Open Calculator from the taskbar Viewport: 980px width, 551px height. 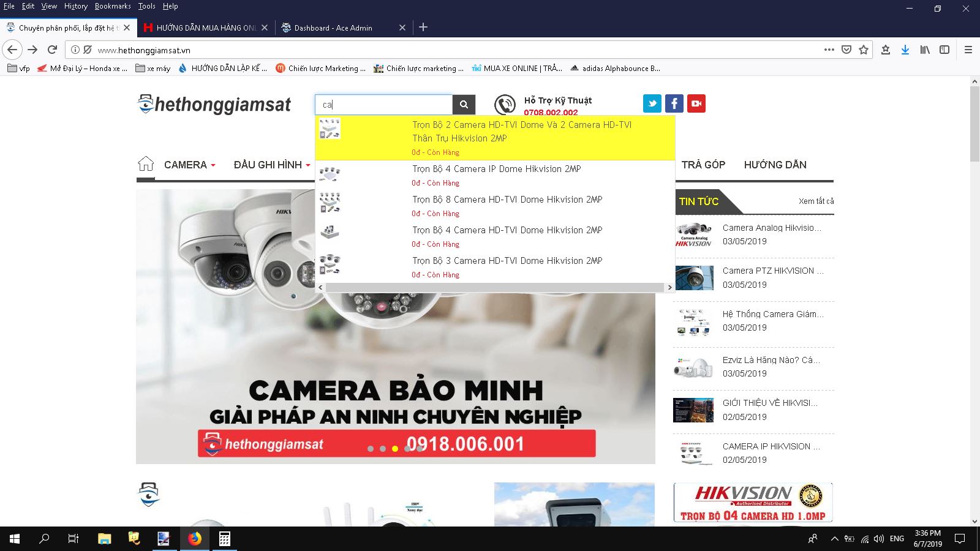225,539
